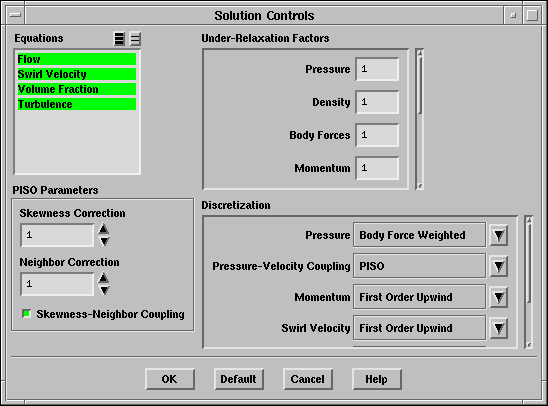Viewport: 548px width, 406px height.
Task: Click the PISO coupling scheme field
Action: (x=419, y=266)
